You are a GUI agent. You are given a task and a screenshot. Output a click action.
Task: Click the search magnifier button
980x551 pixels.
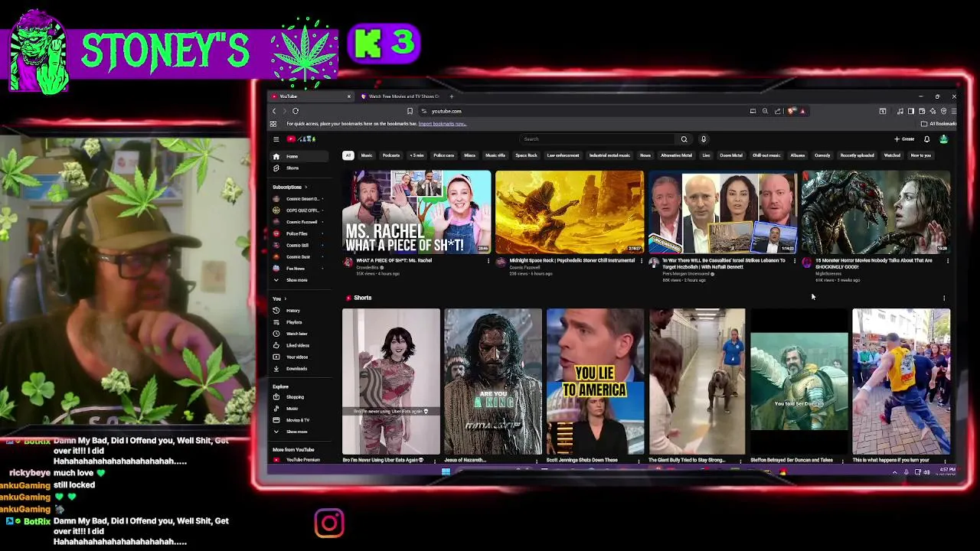point(684,139)
